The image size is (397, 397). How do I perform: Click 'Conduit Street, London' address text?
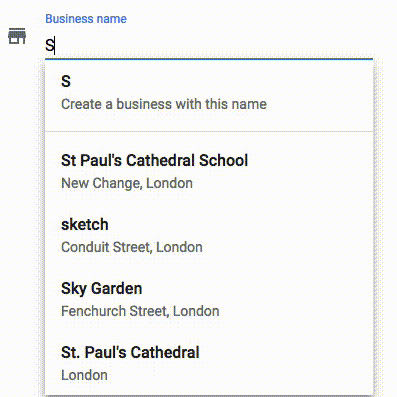click(x=132, y=247)
